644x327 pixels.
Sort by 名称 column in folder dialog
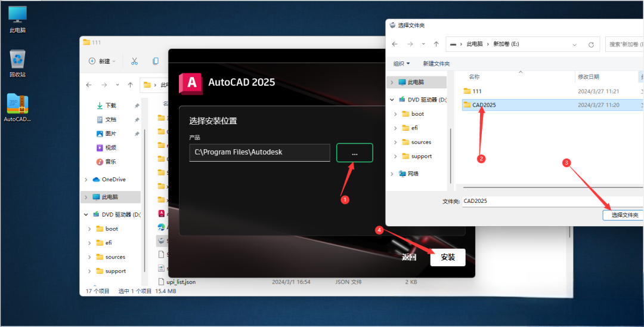475,77
